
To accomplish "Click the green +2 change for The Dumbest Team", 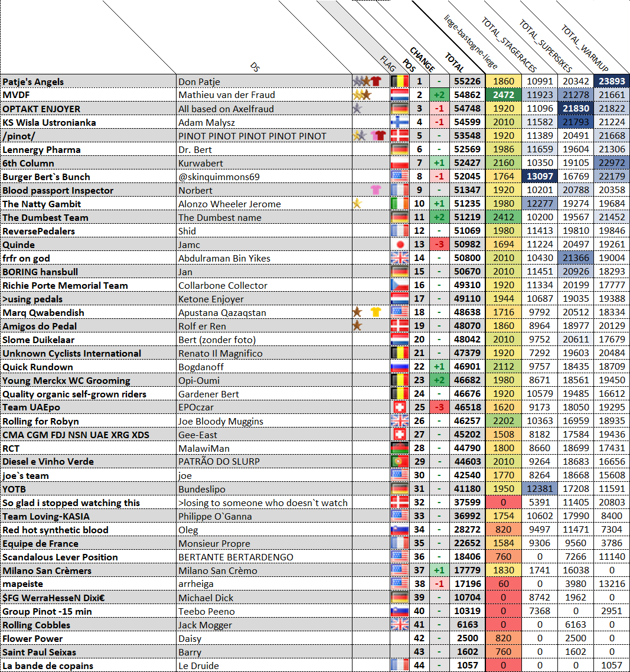I will [439, 217].
